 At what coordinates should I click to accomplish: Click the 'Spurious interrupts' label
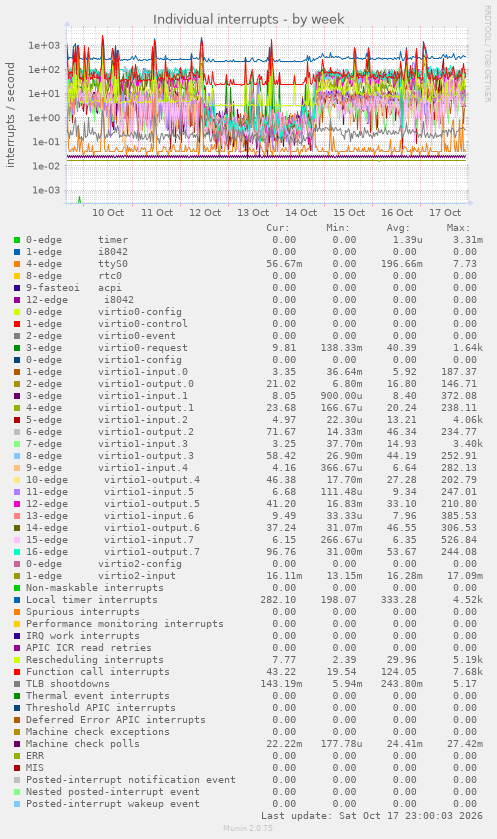pyautogui.click(x=83, y=612)
